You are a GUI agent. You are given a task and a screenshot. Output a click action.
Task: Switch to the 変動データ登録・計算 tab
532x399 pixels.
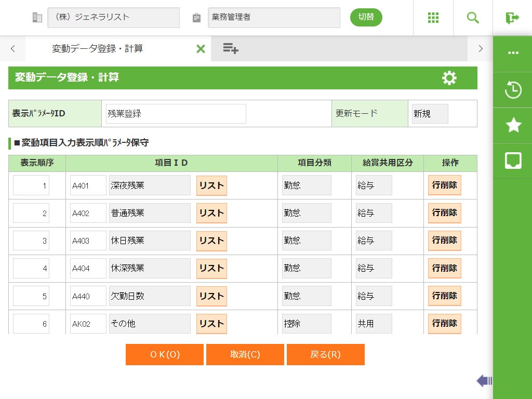click(x=98, y=49)
